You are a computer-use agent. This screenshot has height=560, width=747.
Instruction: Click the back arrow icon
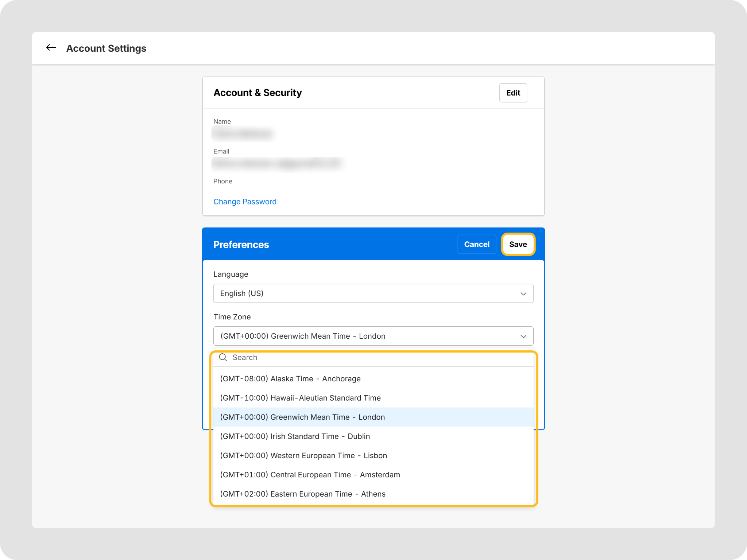pyautogui.click(x=51, y=48)
